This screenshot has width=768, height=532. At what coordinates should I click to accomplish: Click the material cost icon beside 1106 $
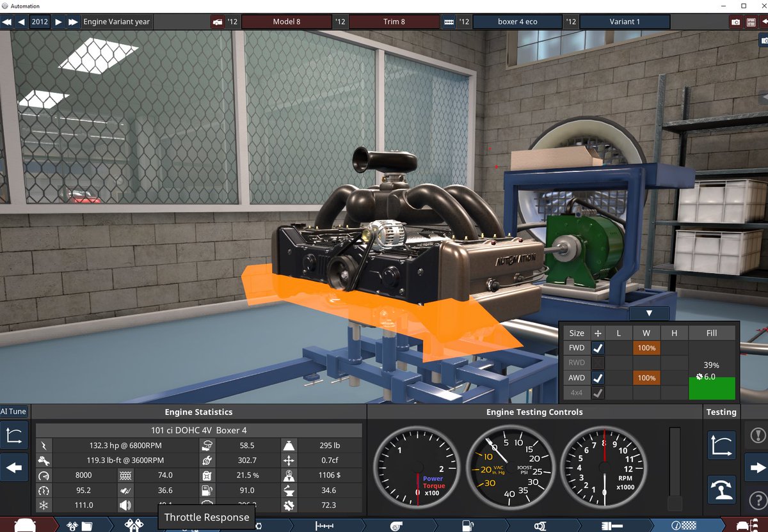289,476
